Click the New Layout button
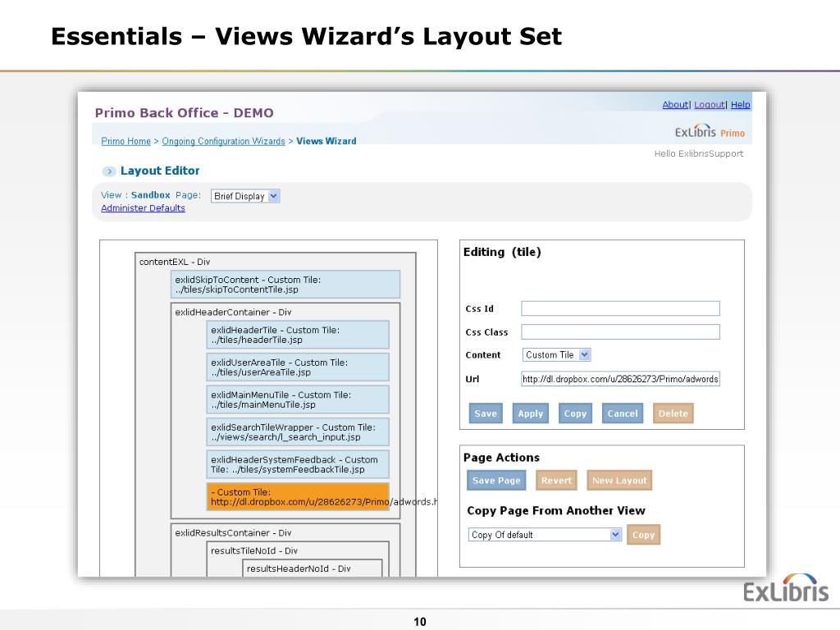 tap(619, 481)
